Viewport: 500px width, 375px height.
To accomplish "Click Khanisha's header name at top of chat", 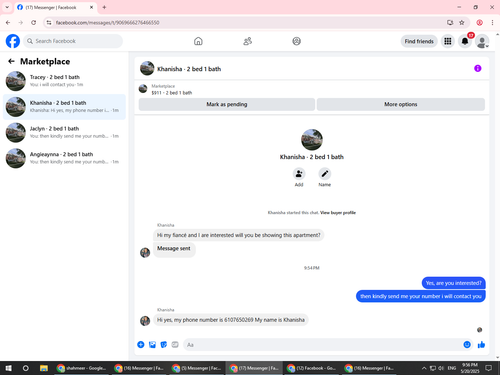I will click(189, 69).
